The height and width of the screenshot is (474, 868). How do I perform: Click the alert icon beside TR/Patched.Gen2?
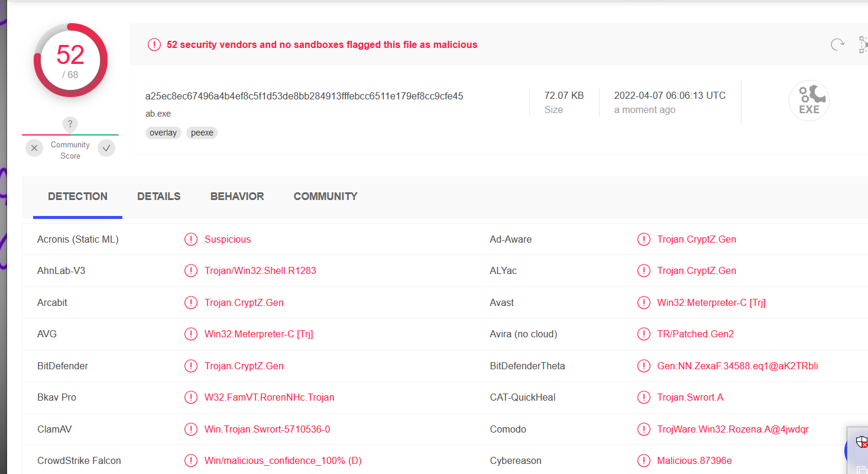click(644, 334)
